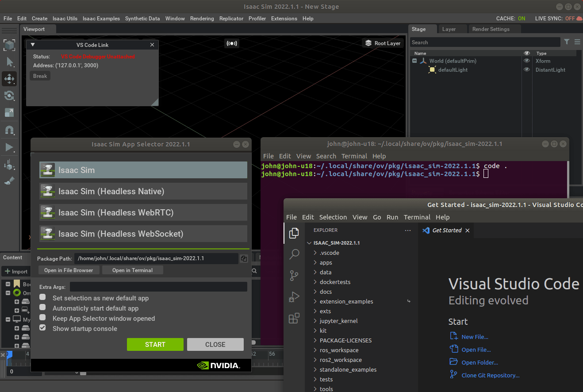Open the Terminal menu in VS Code
Viewport: 583px width, 392px height.
pyautogui.click(x=417, y=217)
